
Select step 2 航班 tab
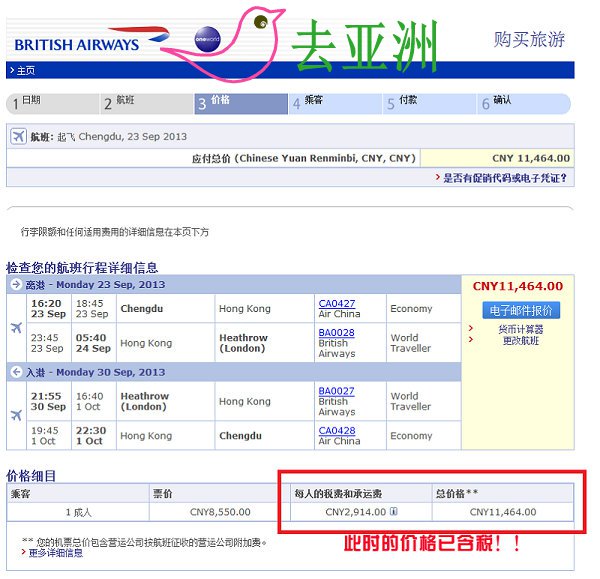pos(147,104)
